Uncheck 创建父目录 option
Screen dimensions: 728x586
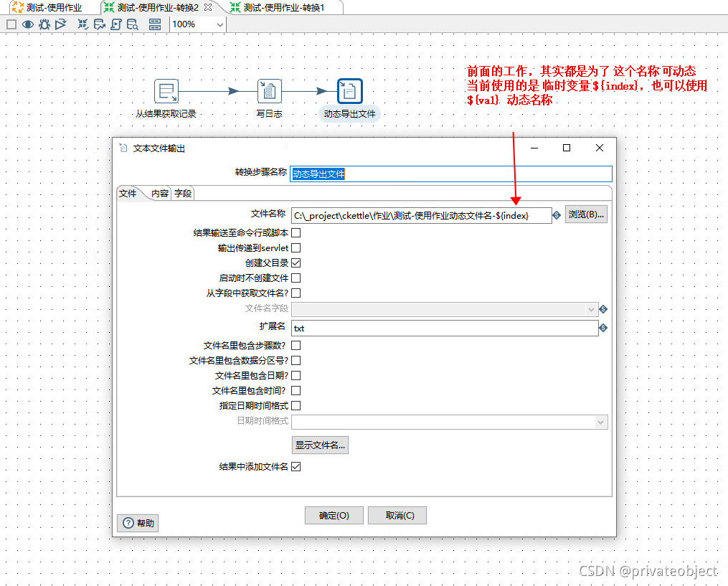[297, 263]
